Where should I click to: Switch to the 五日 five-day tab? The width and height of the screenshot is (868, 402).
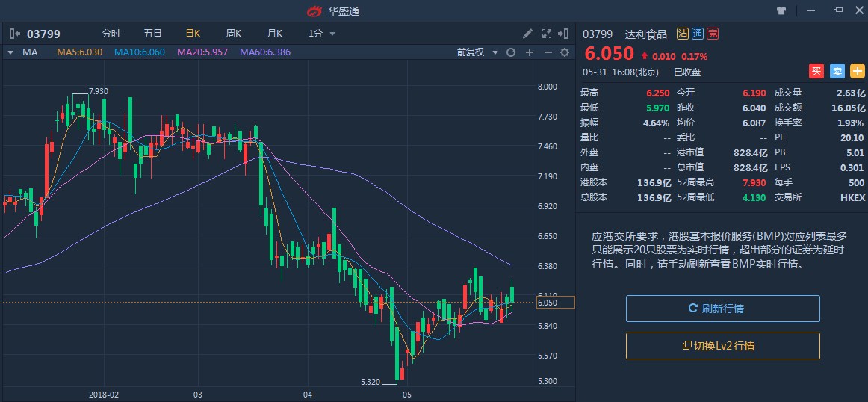click(x=153, y=34)
